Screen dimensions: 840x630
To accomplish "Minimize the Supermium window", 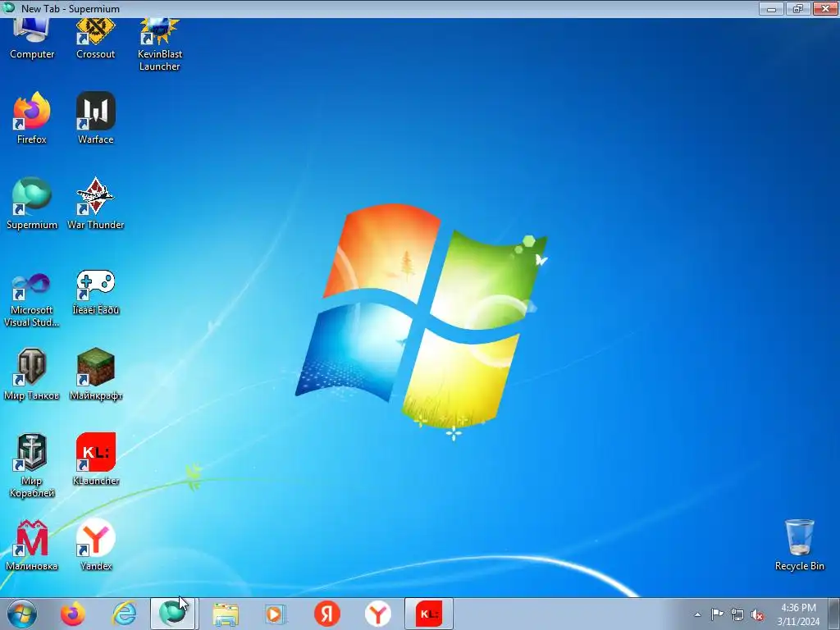I will (771, 8).
